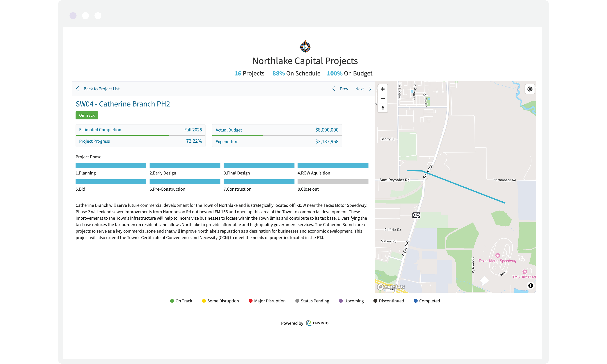Click the Envisio logo link
This screenshot has height=364, width=607.
[317, 323]
